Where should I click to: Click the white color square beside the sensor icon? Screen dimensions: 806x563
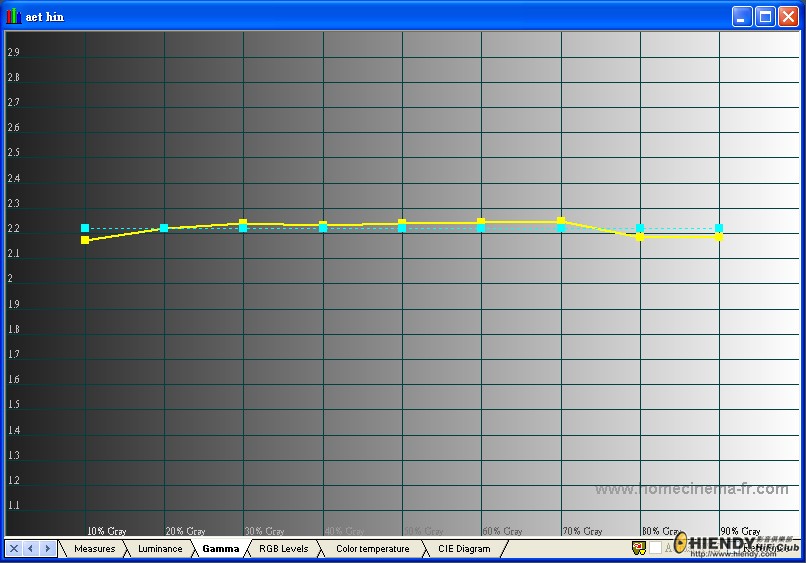(655, 548)
